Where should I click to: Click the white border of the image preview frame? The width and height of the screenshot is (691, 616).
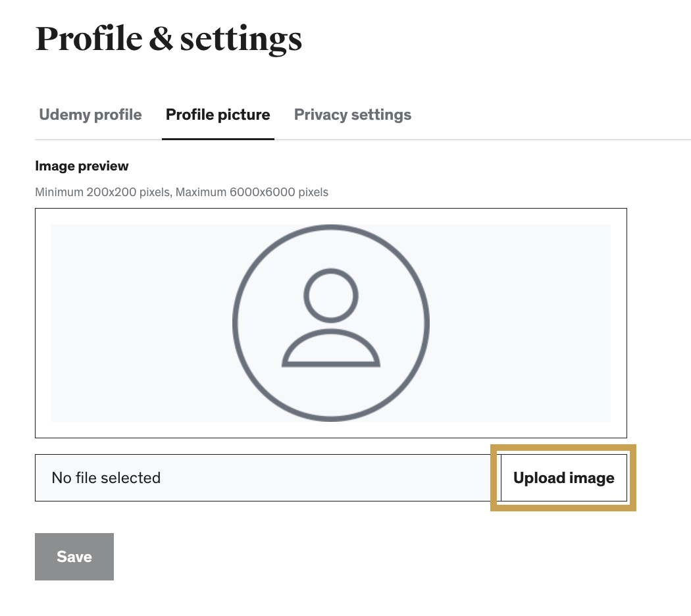43,322
